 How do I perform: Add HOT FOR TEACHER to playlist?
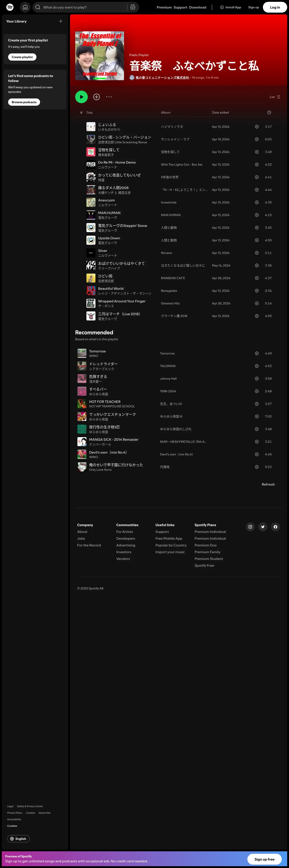[257, 404]
